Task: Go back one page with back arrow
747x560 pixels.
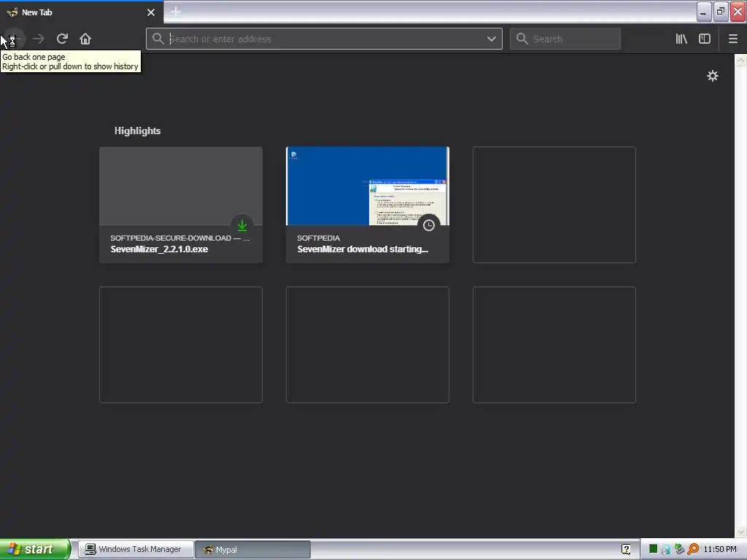Action: [x=13, y=39]
